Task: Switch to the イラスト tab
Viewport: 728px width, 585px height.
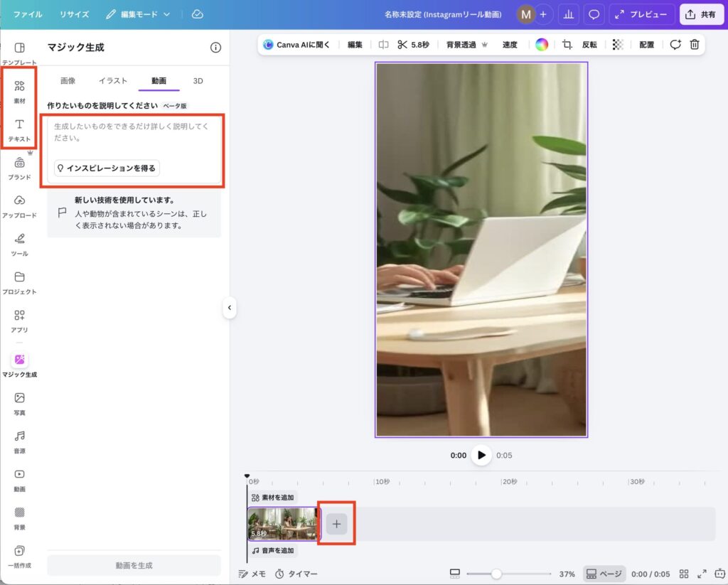Action: (x=112, y=81)
